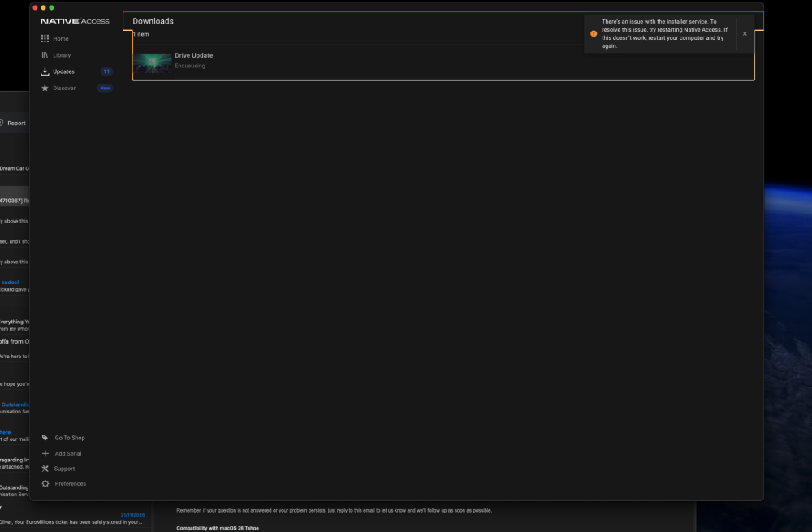Click Report in the background mail window
Screen dimensions: 812x532
[16, 123]
